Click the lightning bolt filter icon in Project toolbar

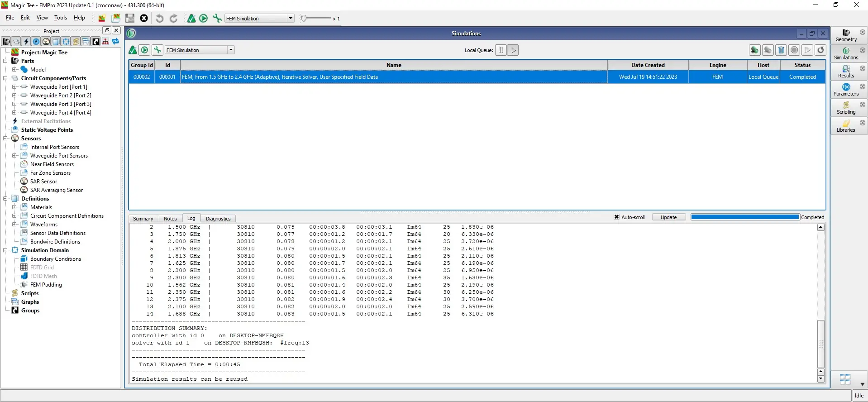tap(26, 42)
